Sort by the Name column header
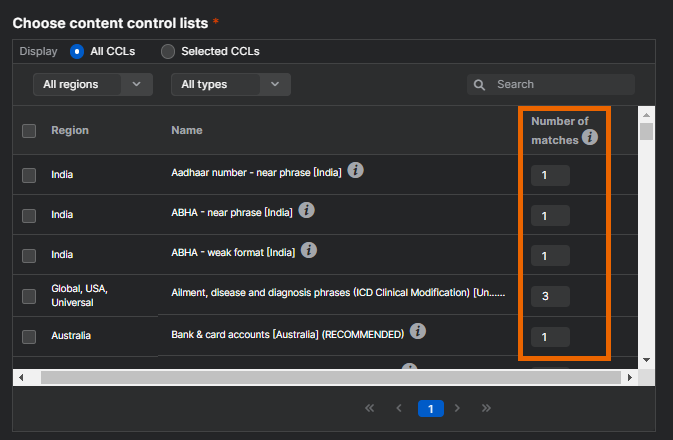 pyautogui.click(x=187, y=130)
